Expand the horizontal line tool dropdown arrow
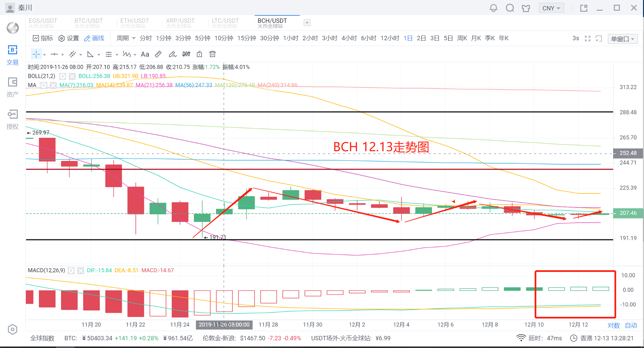This screenshot has width=644, height=348. [62, 55]
